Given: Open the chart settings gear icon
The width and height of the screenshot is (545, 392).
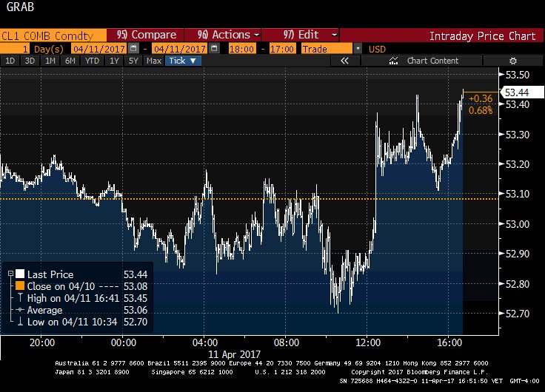Looking at the screenshot, I should 513,61.
